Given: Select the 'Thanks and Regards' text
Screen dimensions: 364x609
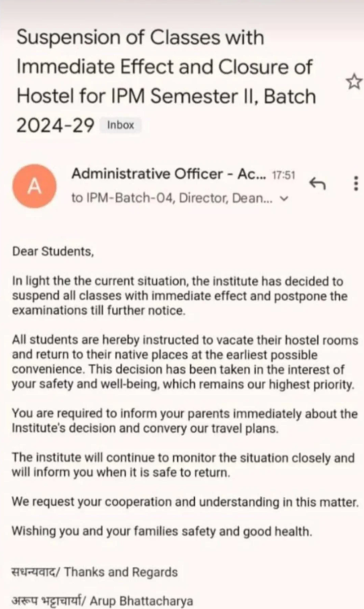Looking at the screenshot, I should (121, 572).
